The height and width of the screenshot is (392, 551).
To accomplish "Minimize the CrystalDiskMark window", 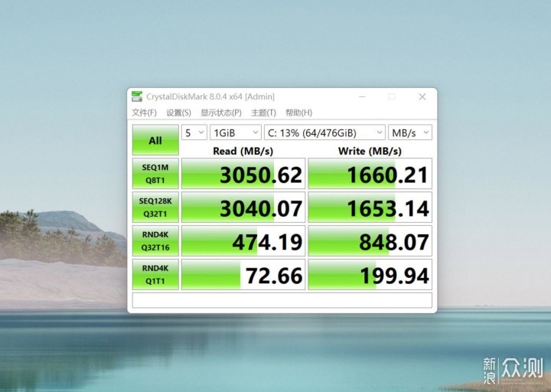I will coord(362,96).
